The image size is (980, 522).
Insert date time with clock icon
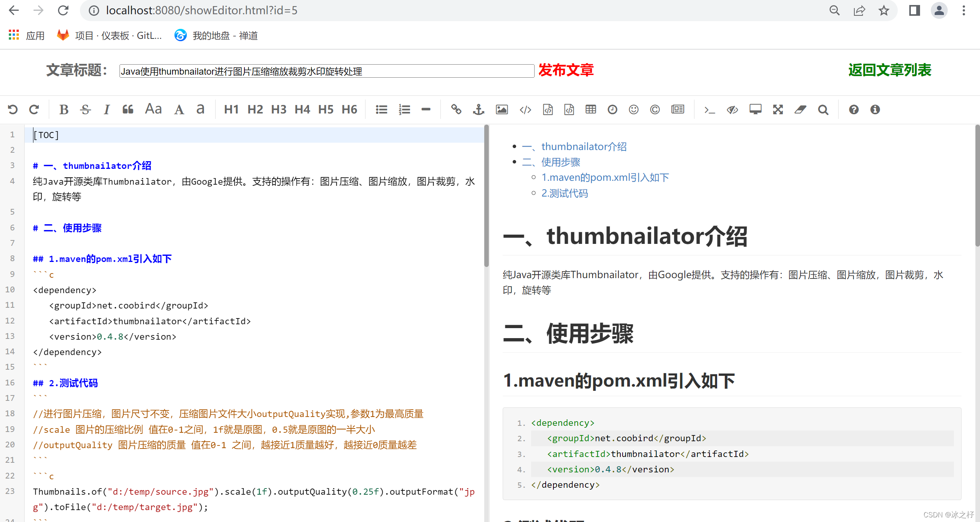[x=612, y=110]
